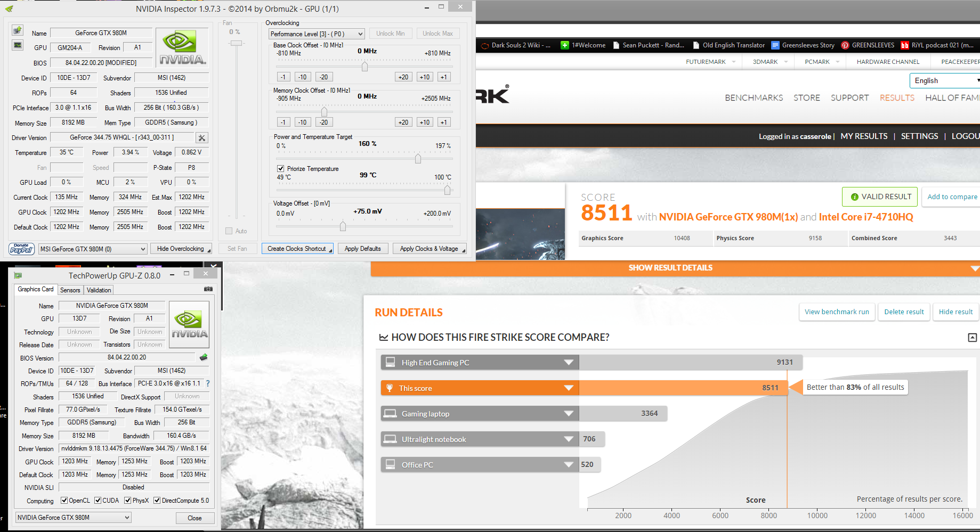Click the View benchmark run button
The image size is (980, 532).
(x=837, y=312)
